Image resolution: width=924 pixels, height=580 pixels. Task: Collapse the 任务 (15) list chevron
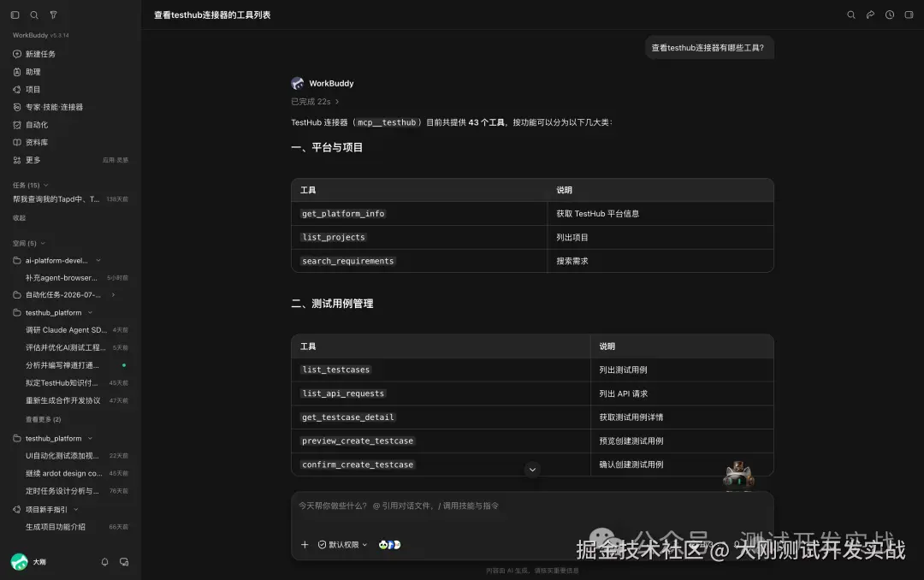point(46,185)
